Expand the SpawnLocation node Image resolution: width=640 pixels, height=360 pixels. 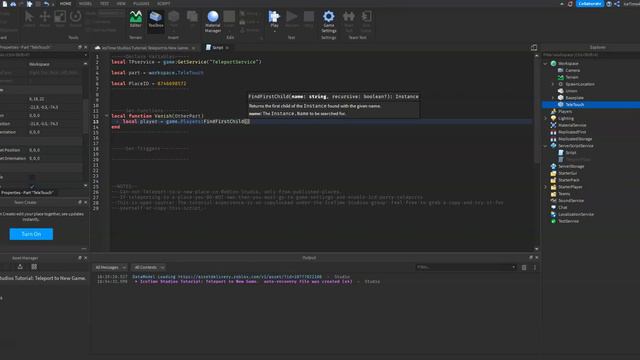point(553,84)
